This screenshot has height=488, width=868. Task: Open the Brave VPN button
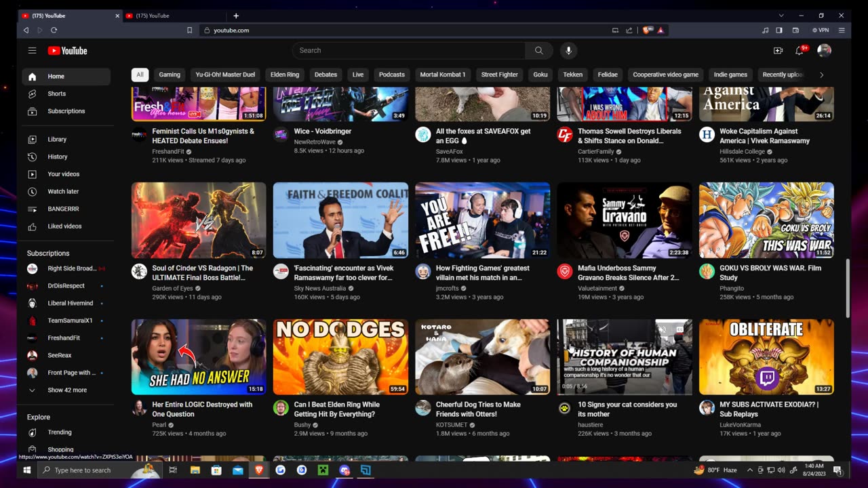click(x=820, y=30)
